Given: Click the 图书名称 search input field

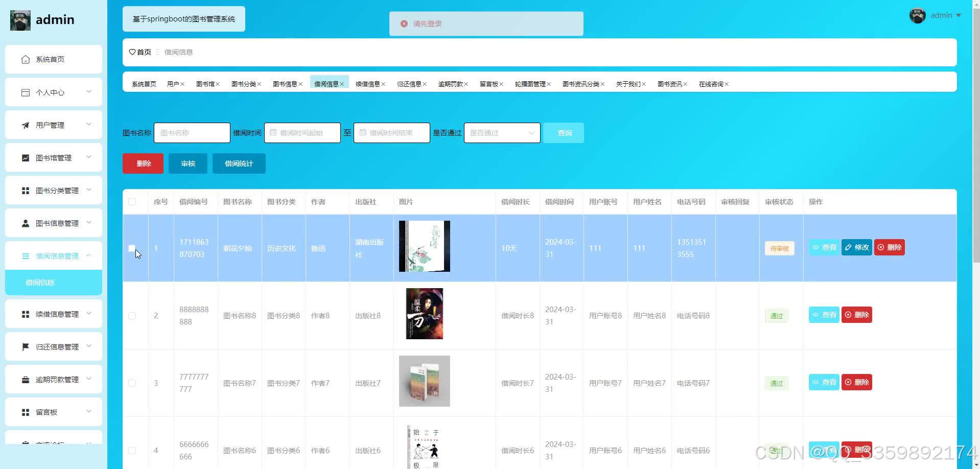Looking at the screenshot, I should (x=192, y=133).
